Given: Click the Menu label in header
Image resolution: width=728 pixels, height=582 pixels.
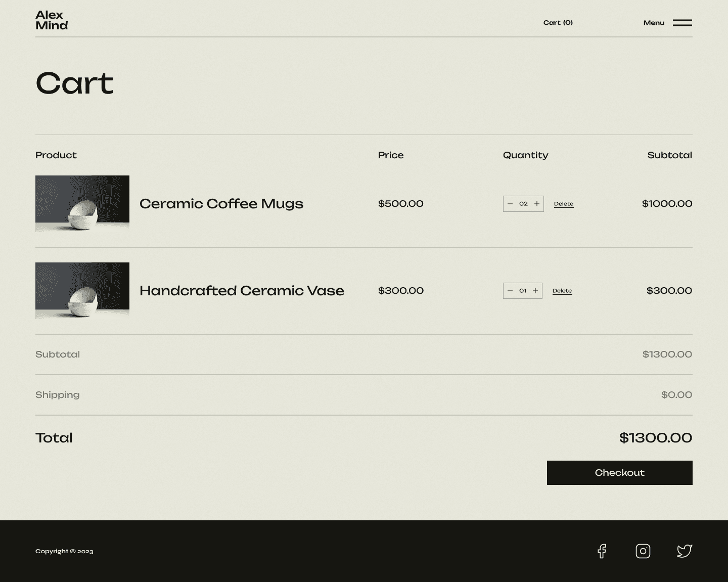Looking at the screenshot, I should tap(654, 23).
